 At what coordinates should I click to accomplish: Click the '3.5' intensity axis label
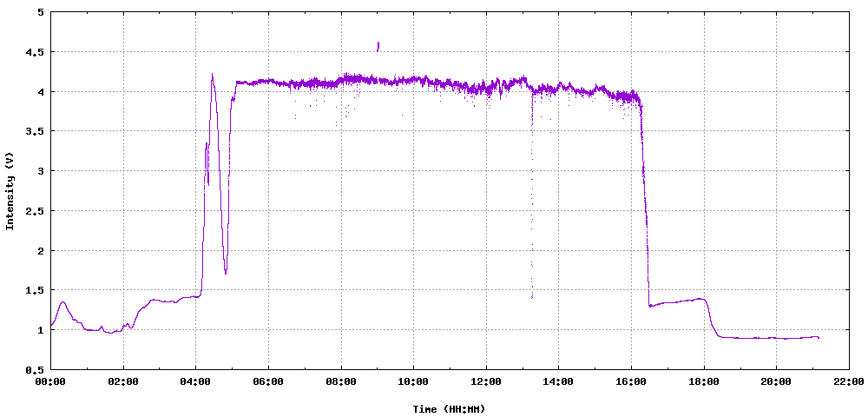click(36, 131)
